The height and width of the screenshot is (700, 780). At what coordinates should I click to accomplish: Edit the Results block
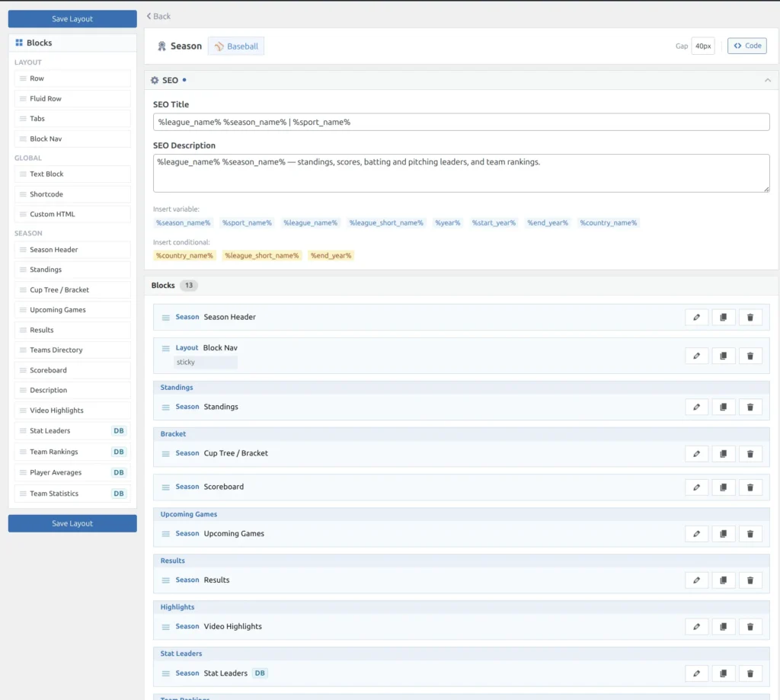tap(696, 580)
